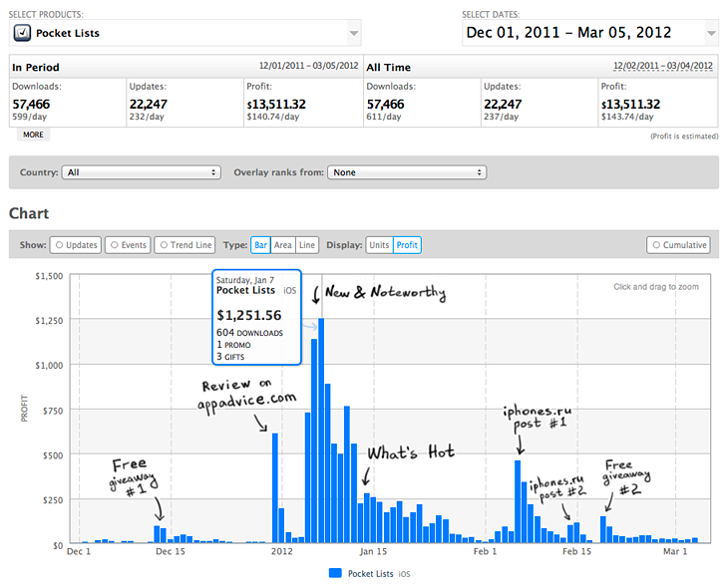Viewport: 728px width, 588px height.
Task: Switch display to Units
Action: point(379,245)
